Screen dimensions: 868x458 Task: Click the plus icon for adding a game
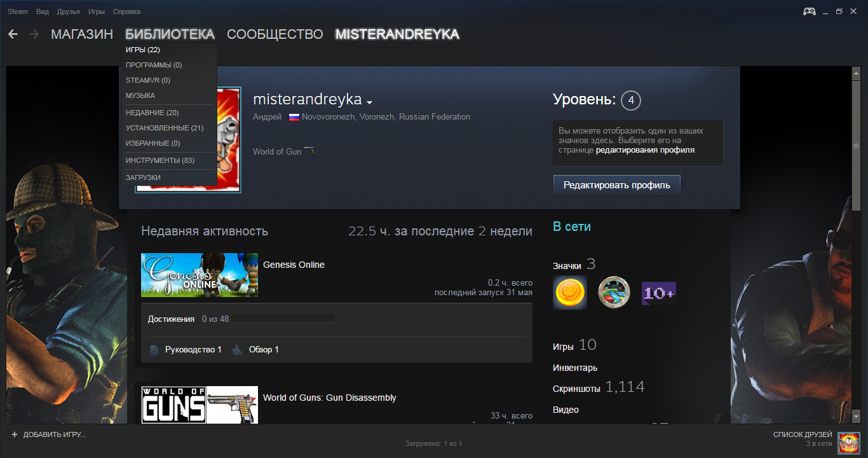[x=15, y=434]
